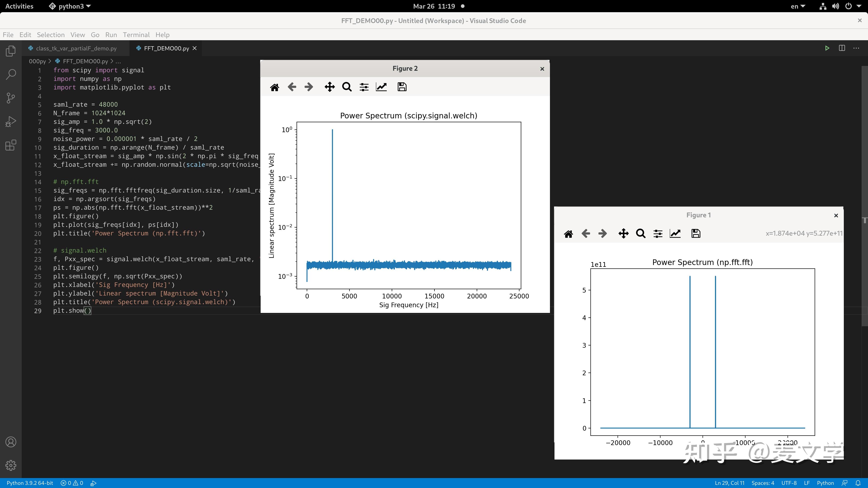Toggle Zoom magnifier tool in Figure 1

coord(641,234)
